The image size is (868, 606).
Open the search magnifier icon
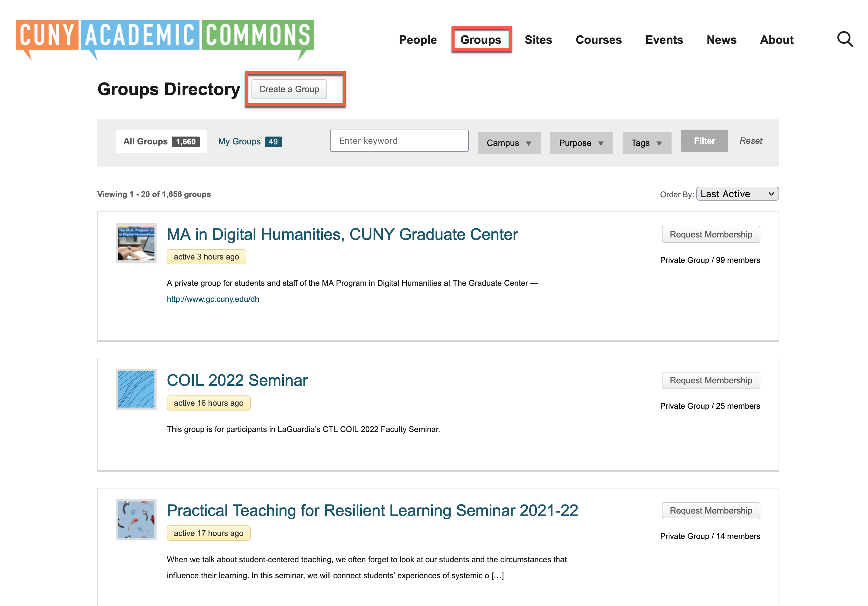(844, 39)
